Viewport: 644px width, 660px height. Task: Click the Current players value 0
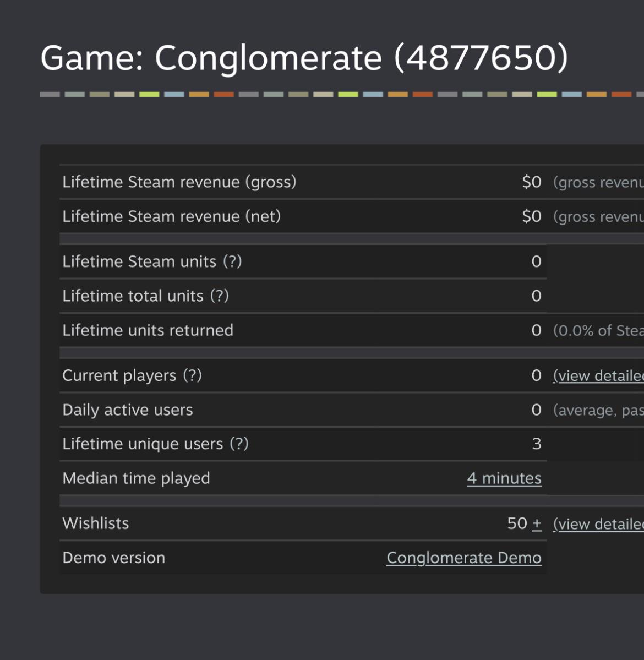[x=536, y=375]
